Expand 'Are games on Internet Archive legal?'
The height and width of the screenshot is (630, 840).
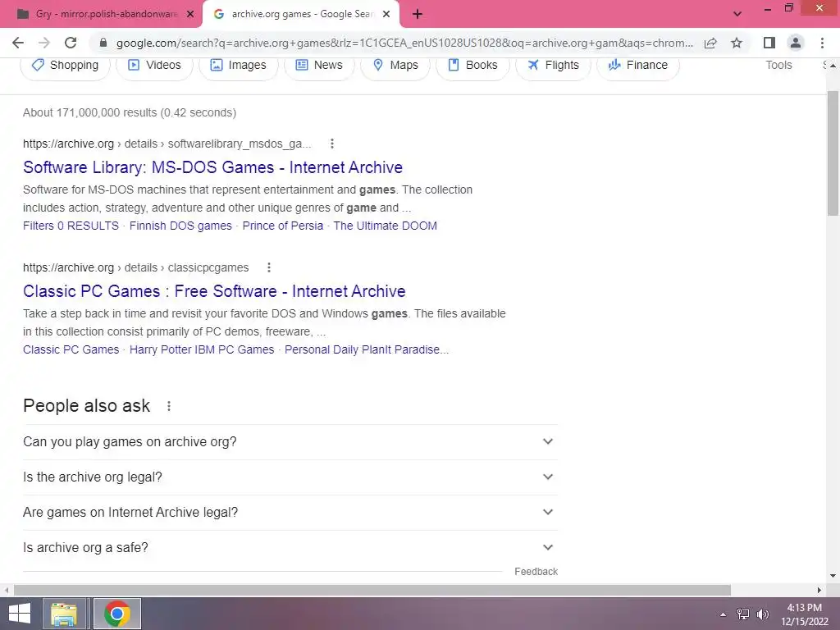(290, 513)
